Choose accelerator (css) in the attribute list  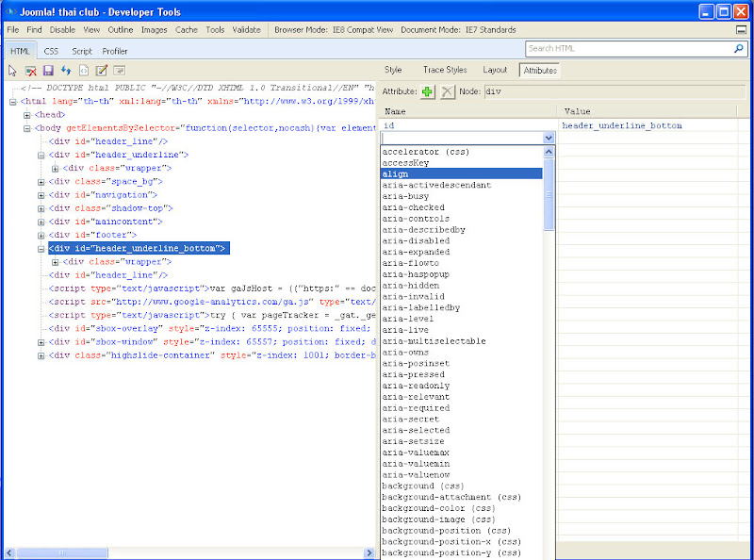pyautogui.click(x=462, y=152)
